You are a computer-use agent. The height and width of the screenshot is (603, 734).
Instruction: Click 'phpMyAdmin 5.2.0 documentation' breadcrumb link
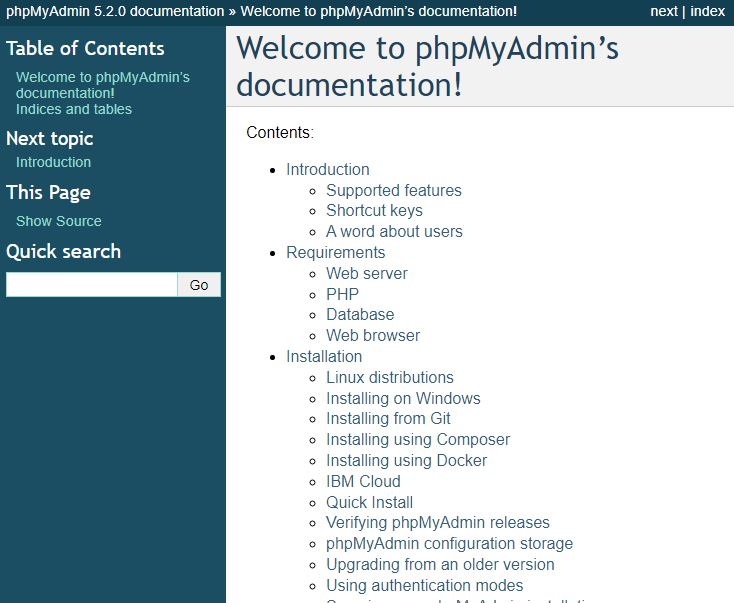pyautogui.click(x=115, y=11)
